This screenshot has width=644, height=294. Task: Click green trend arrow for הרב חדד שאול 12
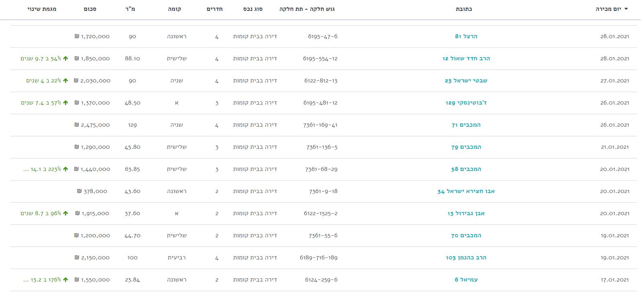(66, 59)
